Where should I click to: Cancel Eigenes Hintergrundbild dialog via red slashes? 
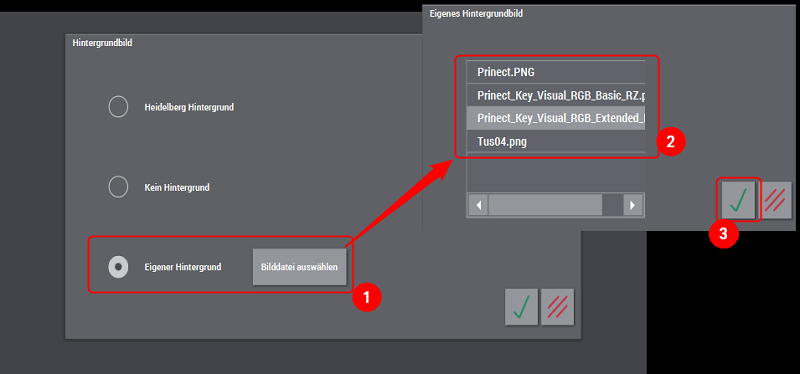pos(776,200)
